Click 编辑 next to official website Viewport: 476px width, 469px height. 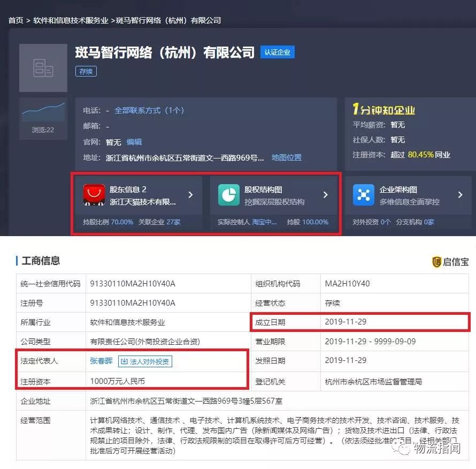click(134, 142)
